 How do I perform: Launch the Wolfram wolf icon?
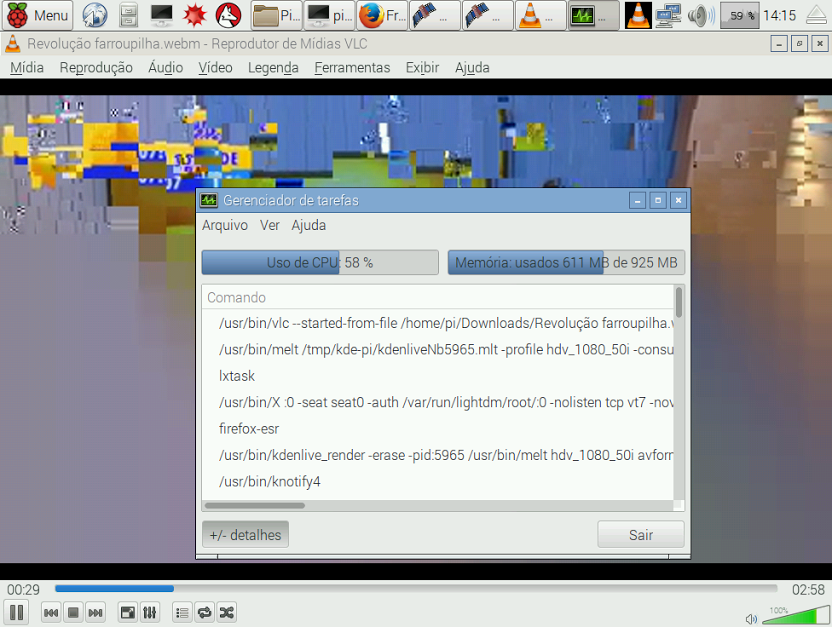point(228,15)
